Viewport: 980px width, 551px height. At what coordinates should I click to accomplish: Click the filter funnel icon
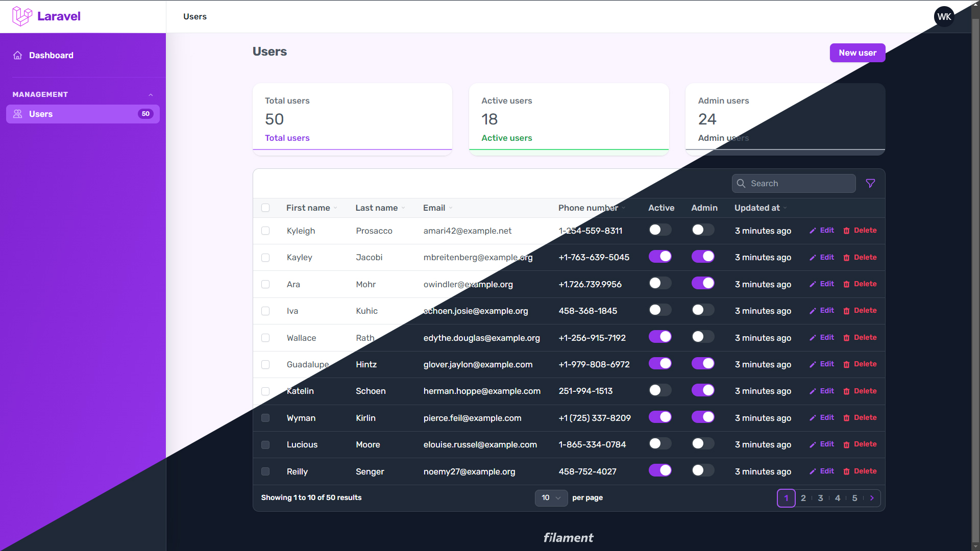point(870,183)
